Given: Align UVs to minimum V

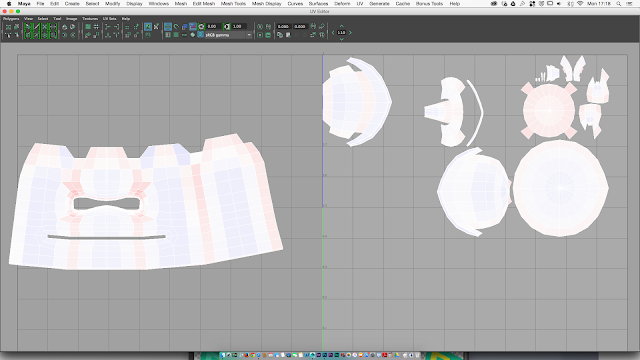Looking at the screenshot, I should pyautogui.click(x=108, y=35).
